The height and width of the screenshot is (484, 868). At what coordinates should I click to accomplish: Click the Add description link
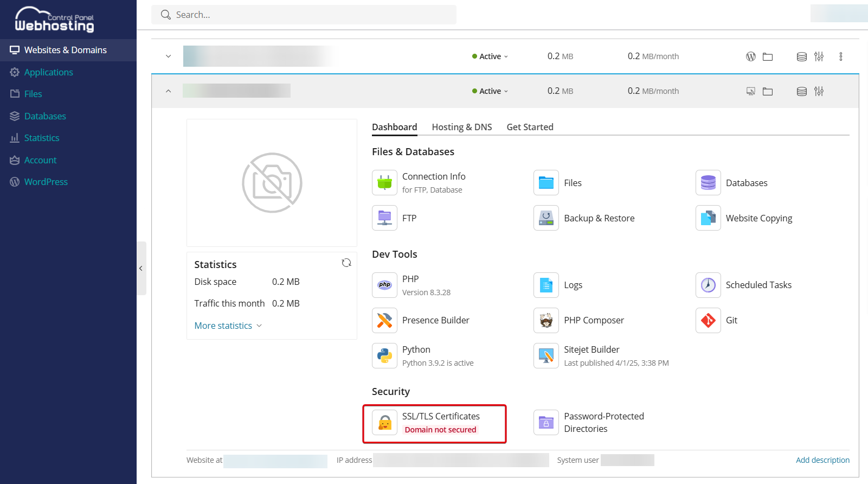click(x=822, y=460)
